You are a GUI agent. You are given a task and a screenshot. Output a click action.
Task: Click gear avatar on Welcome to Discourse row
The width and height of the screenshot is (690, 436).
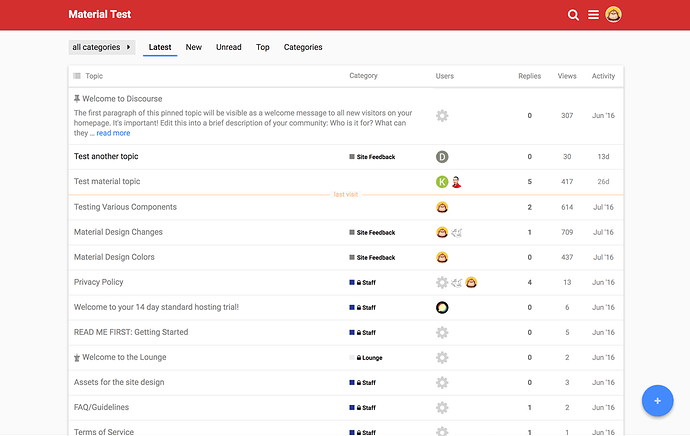[442, 116]
